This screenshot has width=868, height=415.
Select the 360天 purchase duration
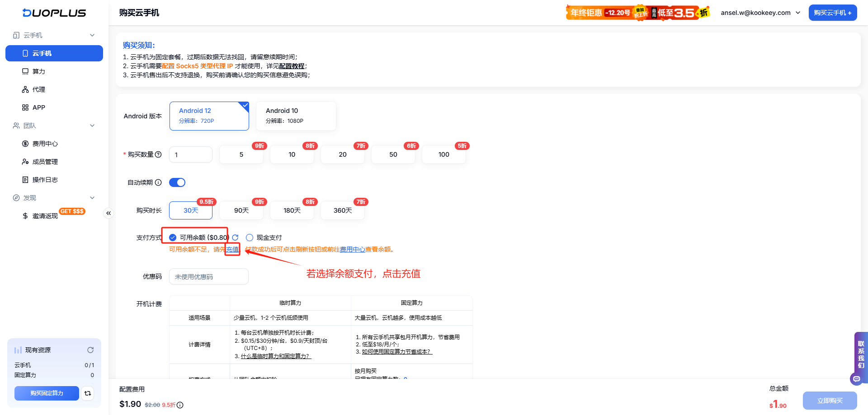point(342,210)
